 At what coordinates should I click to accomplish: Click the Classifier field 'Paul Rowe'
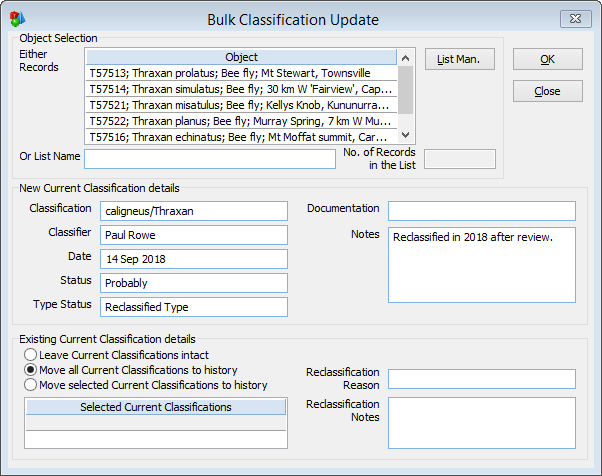tap(194, 235)
